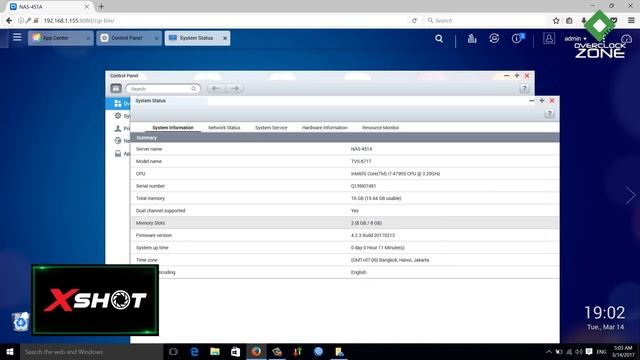Open the System Service tab
The image size is (640, 360).
271,128
